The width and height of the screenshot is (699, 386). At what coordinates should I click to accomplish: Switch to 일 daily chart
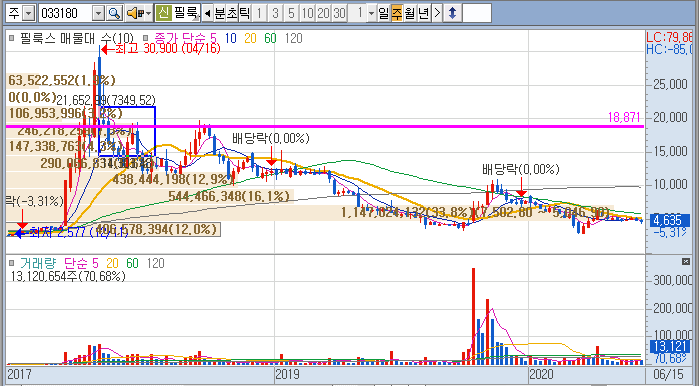click(x=383, y=13)
